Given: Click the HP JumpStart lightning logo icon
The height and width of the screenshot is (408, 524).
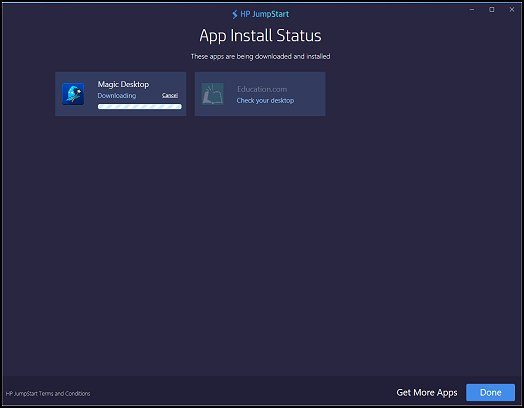Looking at the screenshot, I should [235, 14].
